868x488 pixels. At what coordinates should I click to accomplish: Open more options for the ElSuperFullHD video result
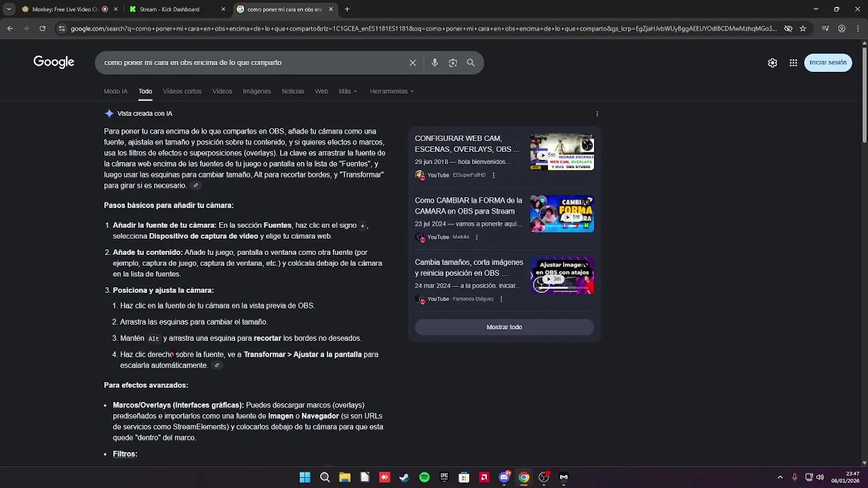[x=494, y=175]
